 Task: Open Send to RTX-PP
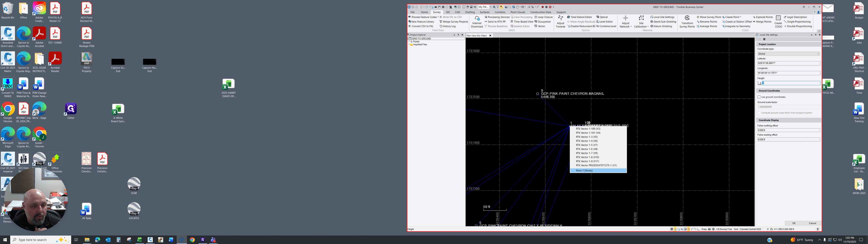(x=495, y=21)
